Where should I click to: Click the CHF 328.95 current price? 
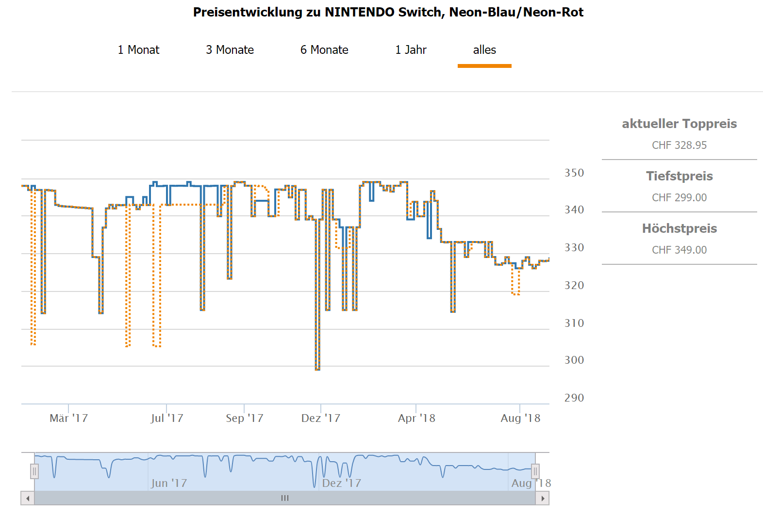[x=680, y=145]
